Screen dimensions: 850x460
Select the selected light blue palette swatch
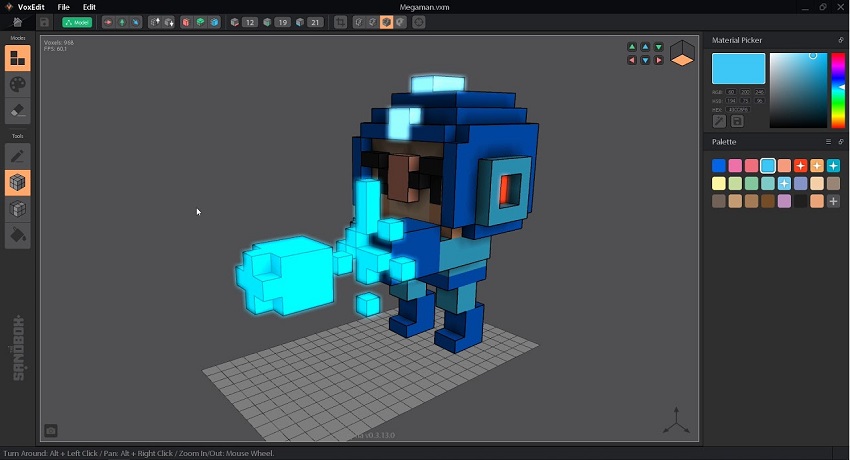pos(768,165)
